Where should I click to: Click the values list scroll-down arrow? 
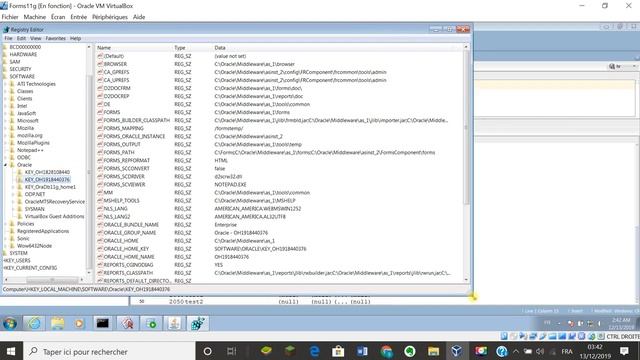(x=466, y=280)
